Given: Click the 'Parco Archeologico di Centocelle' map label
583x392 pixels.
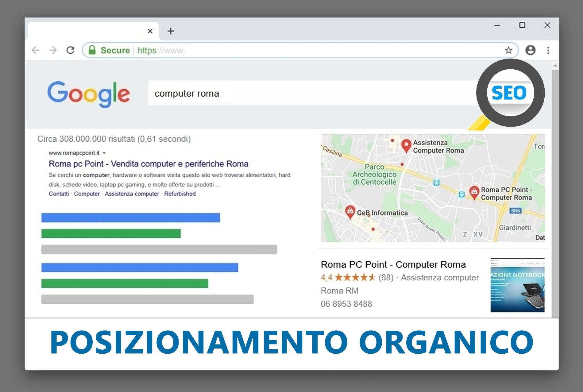Looking at the screenshot, I should coord(374,174).
